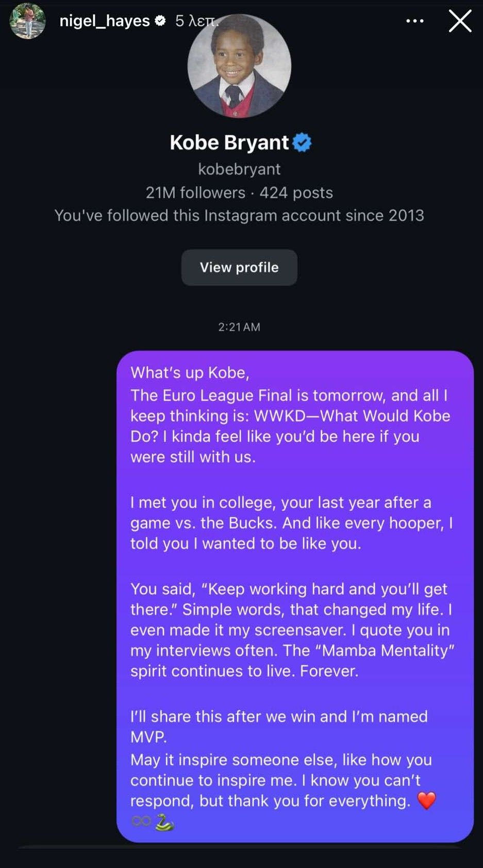Click the verified badge beside nigel_hayes
The height and width of the screenshot is (868, 483).
(x=160, y=21)
